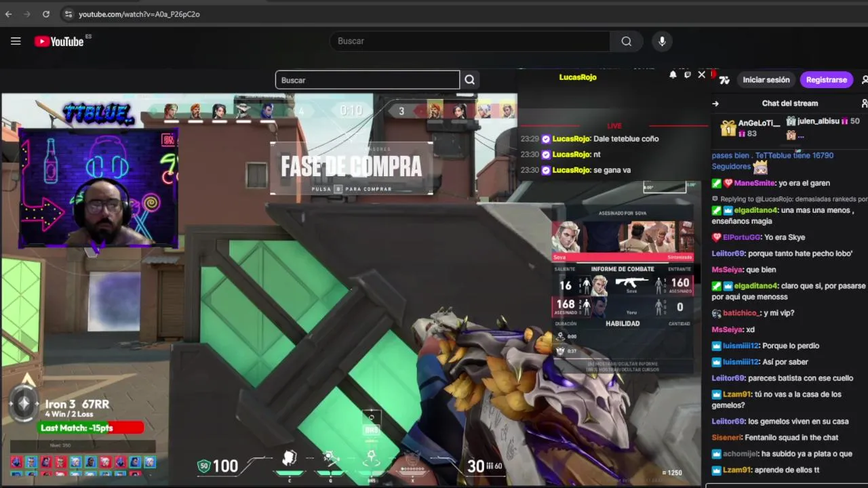
Task: Click the 160 ASESINADO damage value
Action: click(680, 285)
